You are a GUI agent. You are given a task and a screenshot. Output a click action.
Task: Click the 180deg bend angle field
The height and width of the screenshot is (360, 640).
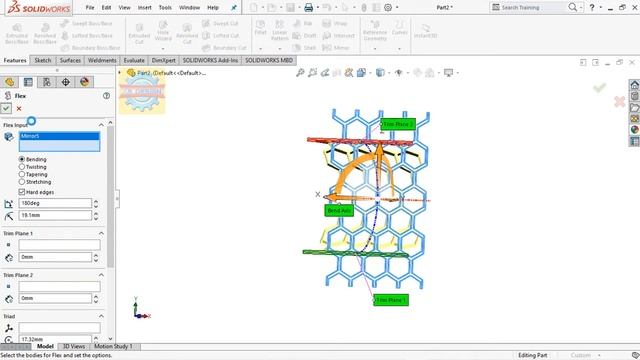(55, 203)
